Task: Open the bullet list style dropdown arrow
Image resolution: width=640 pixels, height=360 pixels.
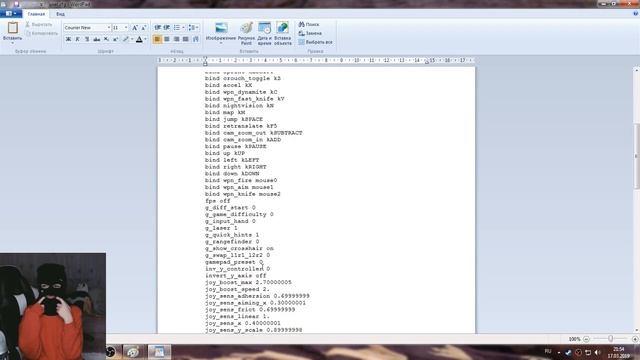Action: point(183,27)
